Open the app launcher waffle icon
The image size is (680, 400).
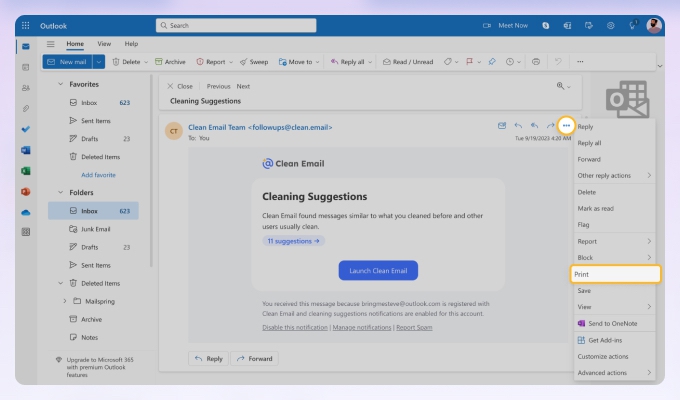(25, 25)
